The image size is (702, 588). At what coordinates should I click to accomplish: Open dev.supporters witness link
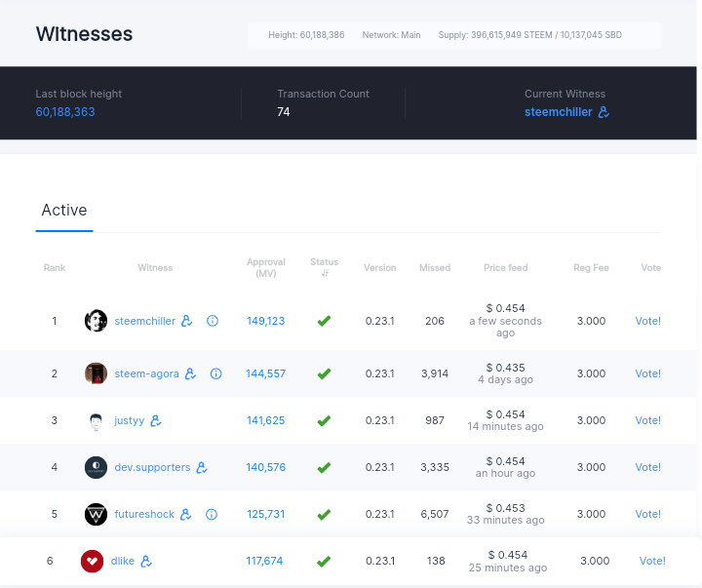(153, 467)
